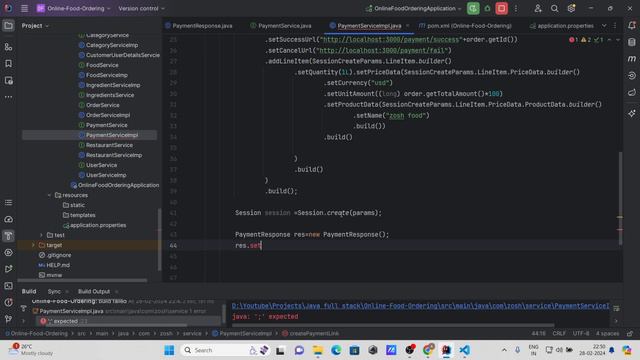Image resolution: width=640 pixels, height=360 pixels.
Task: Select the Sync tab in Build panel
Action: click(x=54, y=291)
